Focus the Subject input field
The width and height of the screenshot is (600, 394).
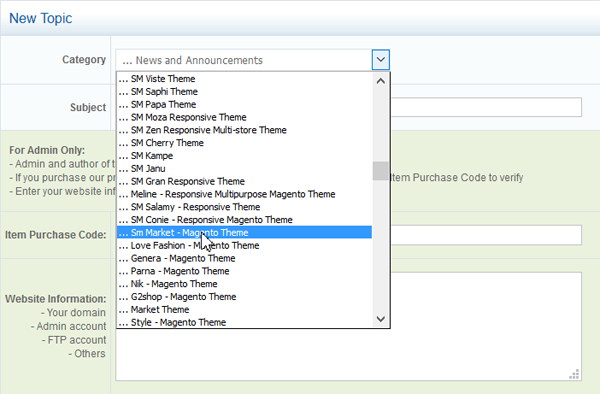click(486, 107)
